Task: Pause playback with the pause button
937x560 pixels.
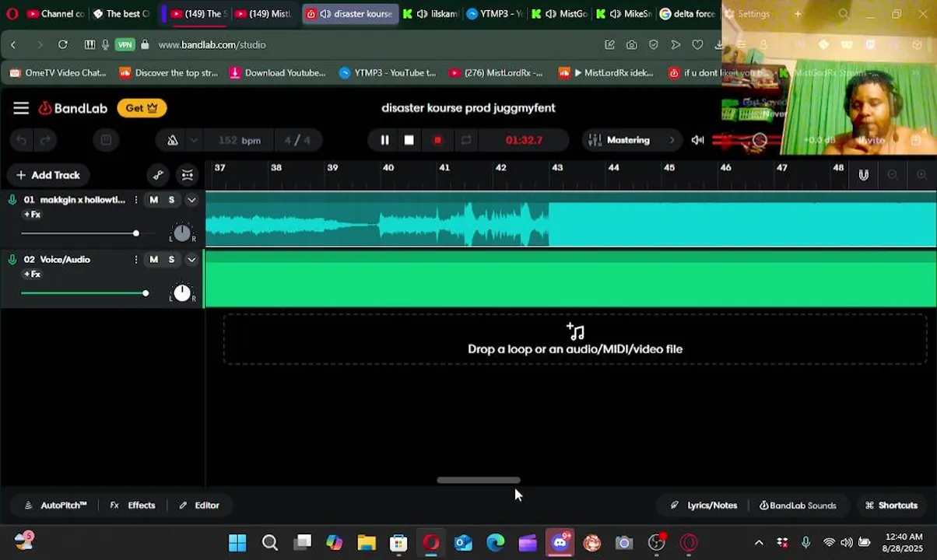Action: pyautogui.click(x=384, y=140)
